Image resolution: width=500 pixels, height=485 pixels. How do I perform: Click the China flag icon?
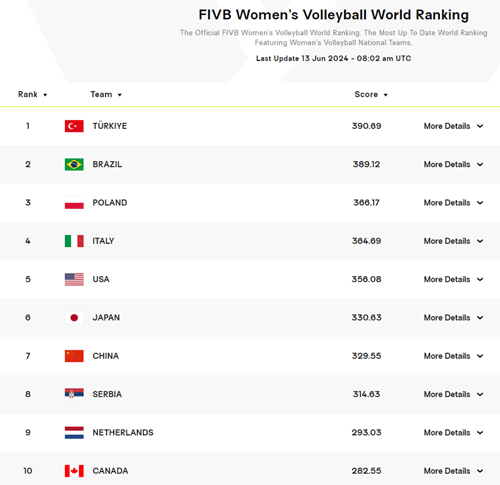(74, 356)
